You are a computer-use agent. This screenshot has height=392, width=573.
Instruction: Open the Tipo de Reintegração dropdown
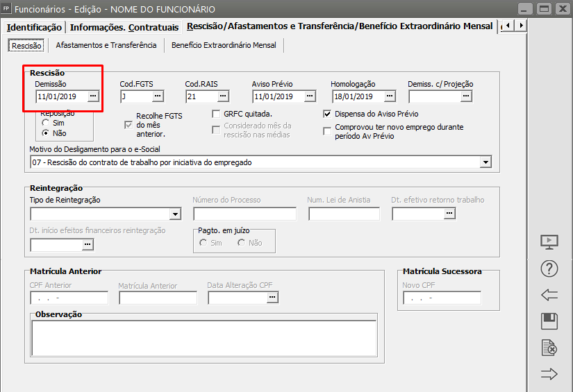(174, 214)
